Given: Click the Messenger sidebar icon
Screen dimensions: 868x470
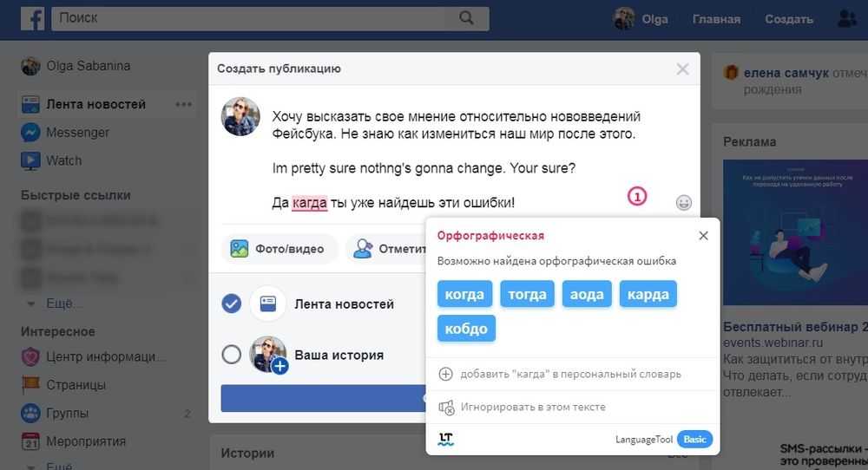Looking at the screenshot, I should pos(30,133).
